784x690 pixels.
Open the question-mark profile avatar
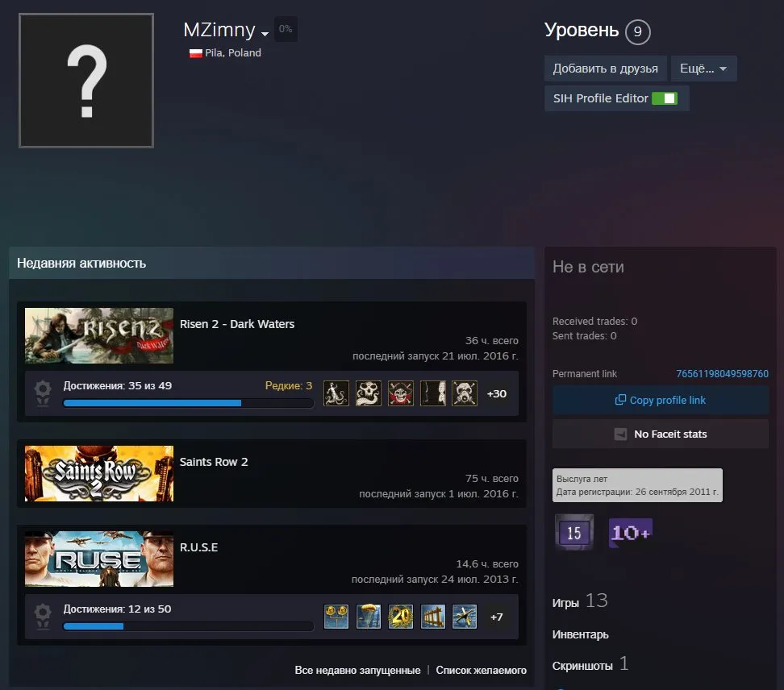(86, 81)
